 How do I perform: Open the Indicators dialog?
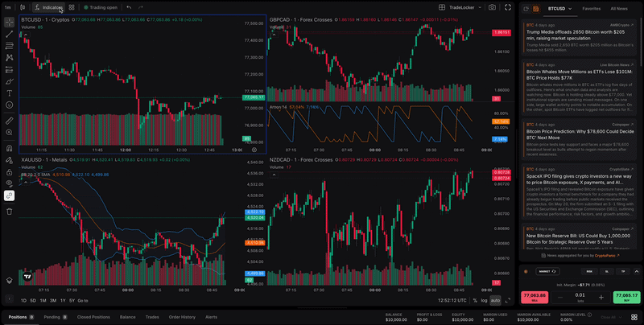click(49, 7)
